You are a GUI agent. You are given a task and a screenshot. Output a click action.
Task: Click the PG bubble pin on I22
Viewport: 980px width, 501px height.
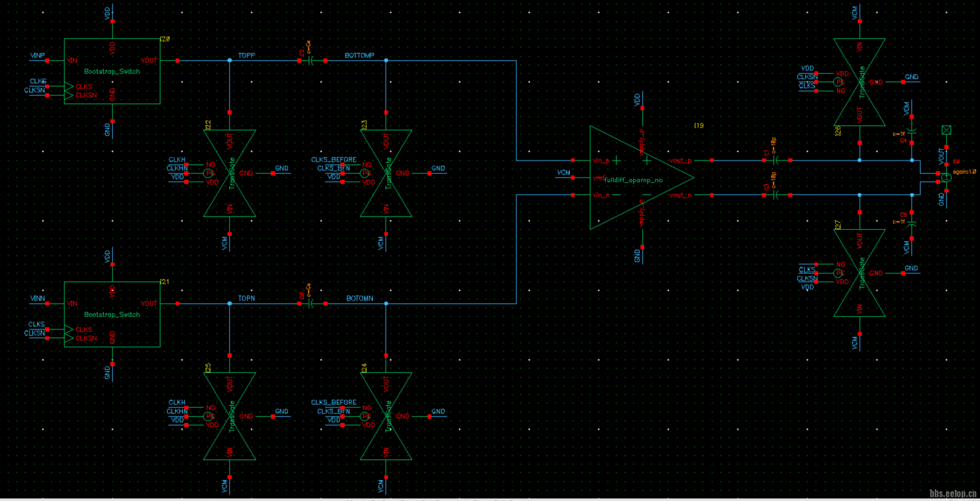pyautogui.click(x=208, y=173)
